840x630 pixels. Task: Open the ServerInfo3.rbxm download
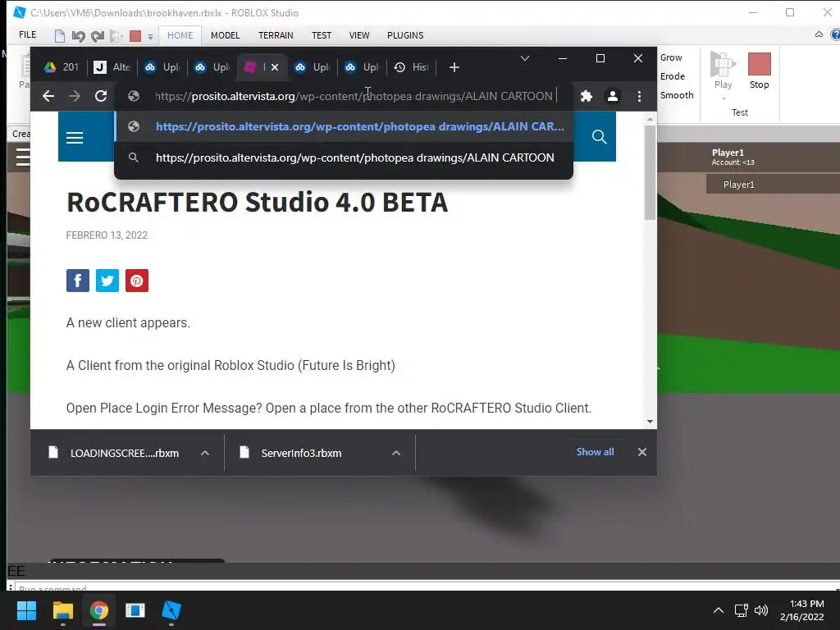tap(302, 453)
